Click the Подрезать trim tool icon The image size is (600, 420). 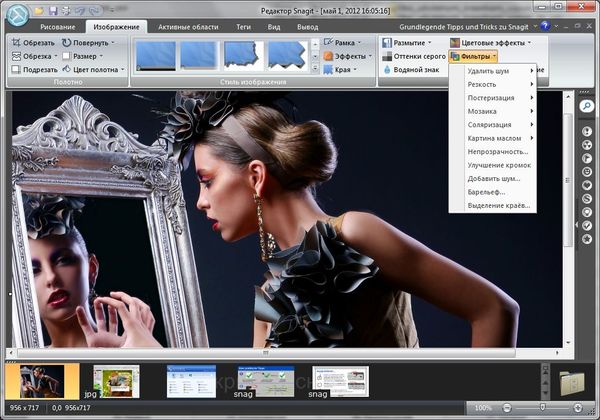pos(15,71)
